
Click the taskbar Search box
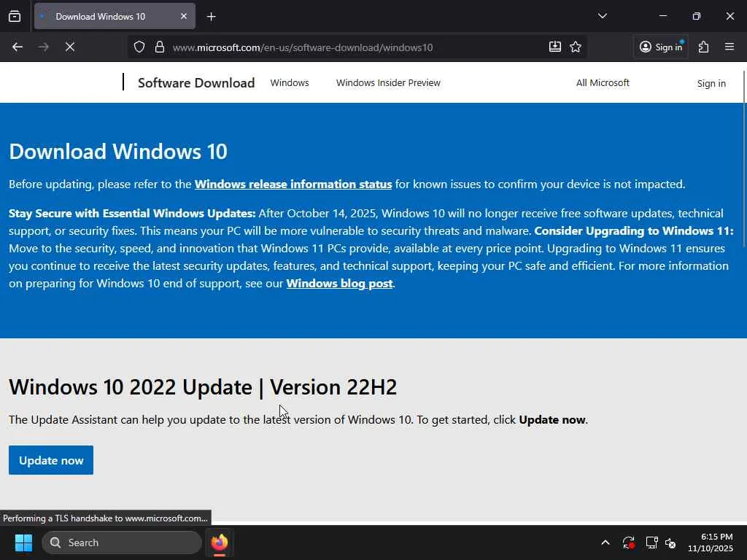tap(122, 542)
